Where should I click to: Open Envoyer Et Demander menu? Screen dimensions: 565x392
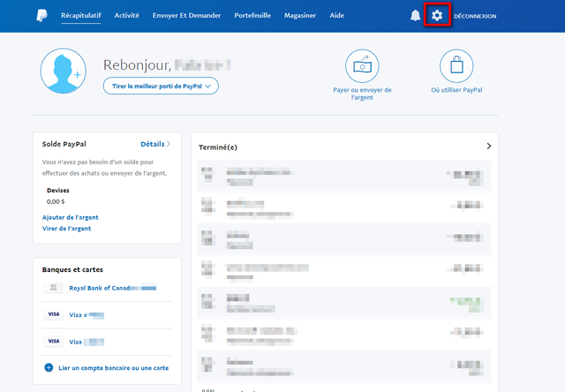186,16
